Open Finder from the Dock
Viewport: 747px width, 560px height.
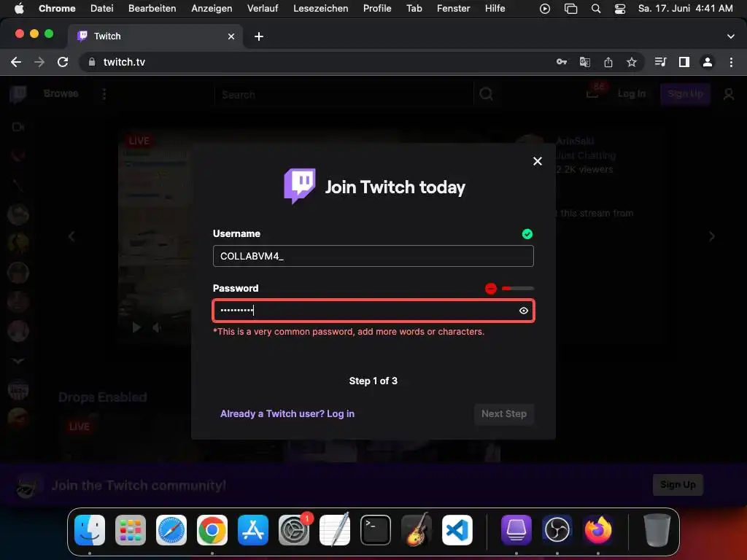pos(90,530)
